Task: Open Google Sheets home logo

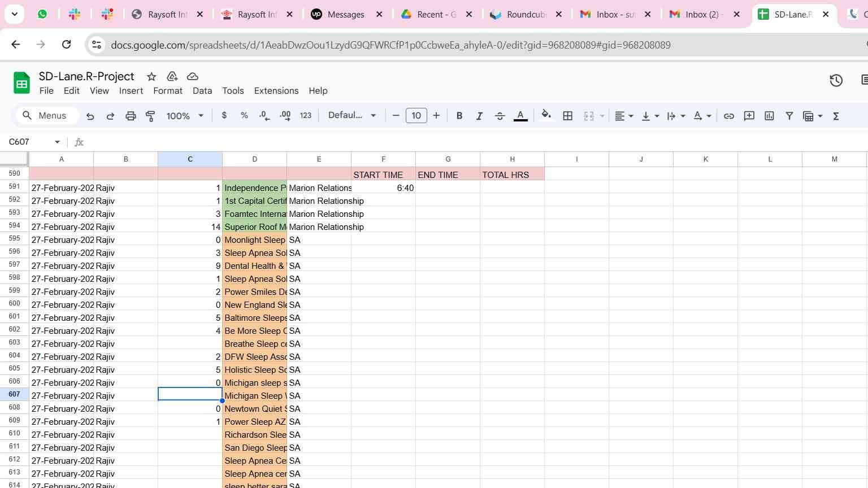Action: pyautogui.click(x=21, y=83)
